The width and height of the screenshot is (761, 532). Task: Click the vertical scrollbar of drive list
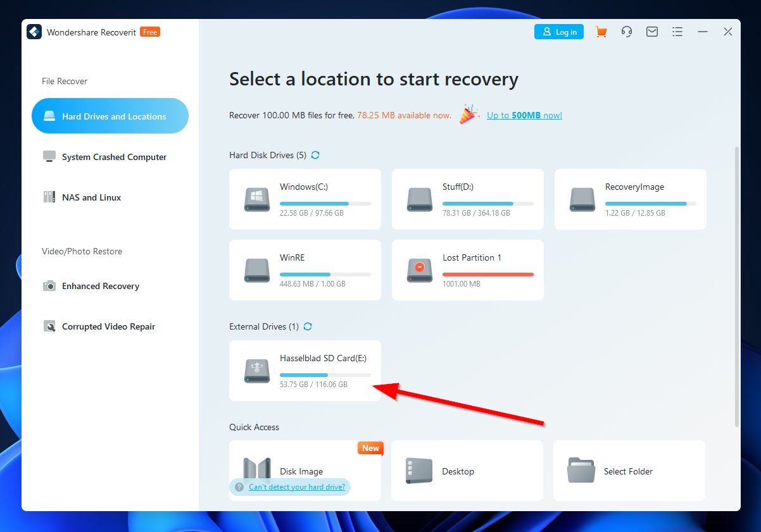736,286
